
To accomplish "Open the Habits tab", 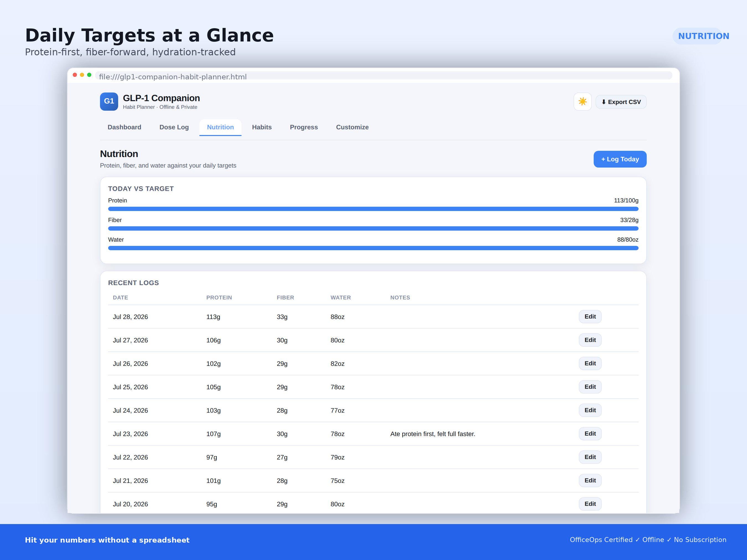I will pyautogui.click(x=262, y=127).
